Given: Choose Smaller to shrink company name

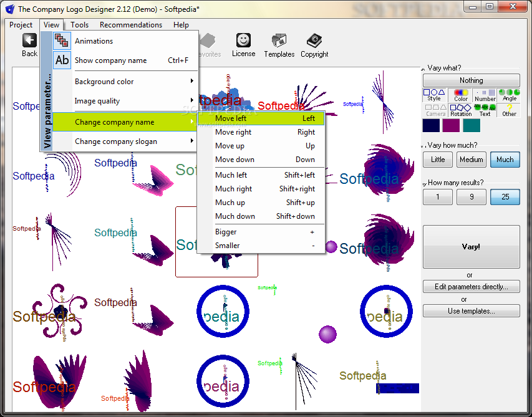Looking at the screenshot, I should pyautogui.click(x=261, y=246).
